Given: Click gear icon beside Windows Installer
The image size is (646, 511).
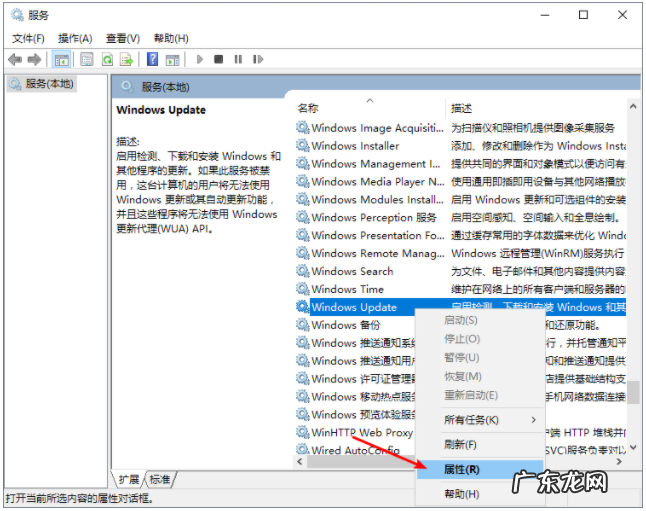Looking at the screenshot, I should (302, 145).
